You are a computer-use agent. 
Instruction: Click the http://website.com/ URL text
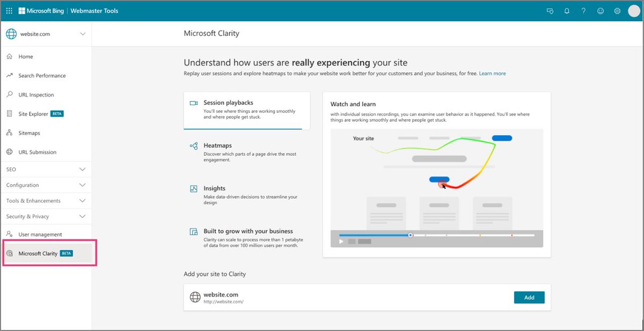click(x=224, y=302)
